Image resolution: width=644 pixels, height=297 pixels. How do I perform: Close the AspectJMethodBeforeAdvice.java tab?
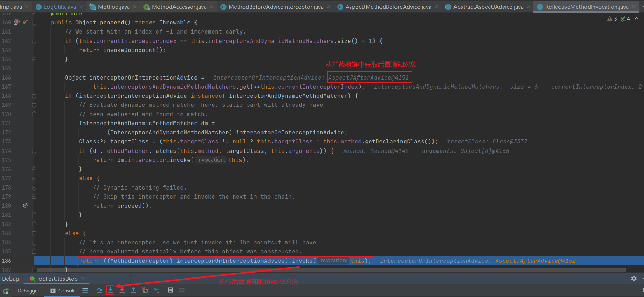pos(436,7)
